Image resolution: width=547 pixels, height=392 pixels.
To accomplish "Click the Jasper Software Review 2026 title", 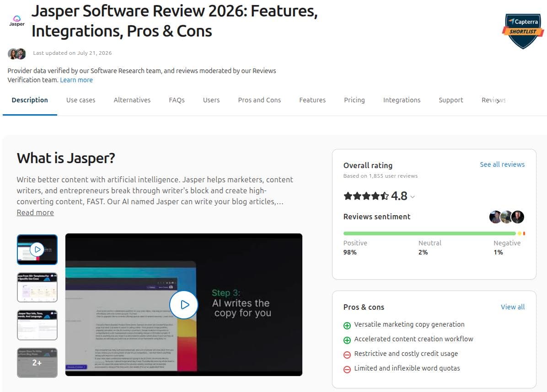I will (174, 21).
